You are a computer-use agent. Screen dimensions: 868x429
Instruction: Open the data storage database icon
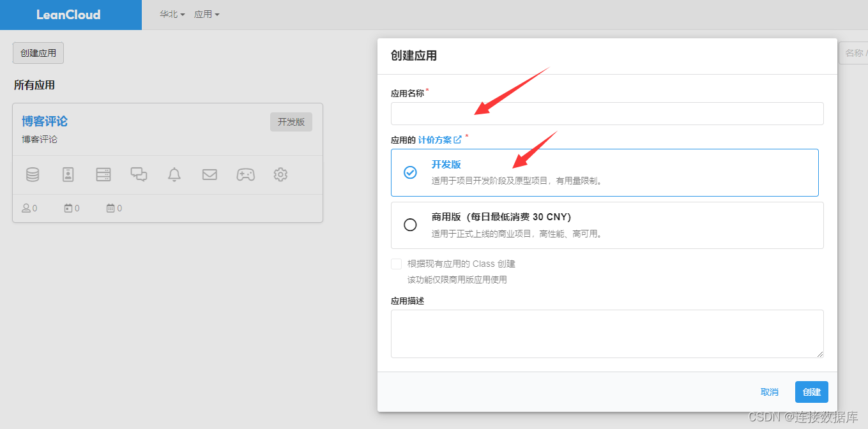click(x=33, y=174)
